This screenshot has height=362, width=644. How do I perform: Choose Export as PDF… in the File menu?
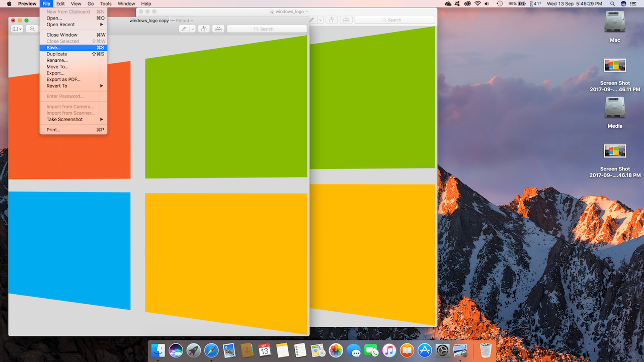(x=73, y=79)
